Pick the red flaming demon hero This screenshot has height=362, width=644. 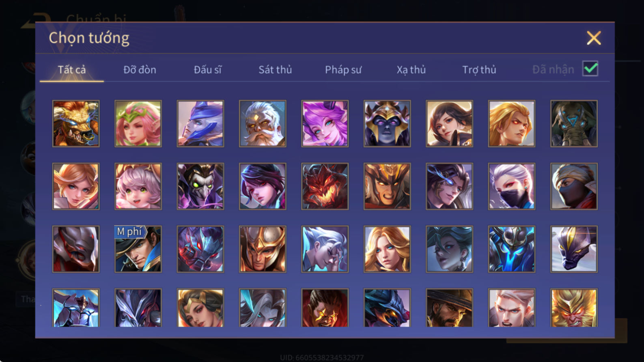(325, 187)
